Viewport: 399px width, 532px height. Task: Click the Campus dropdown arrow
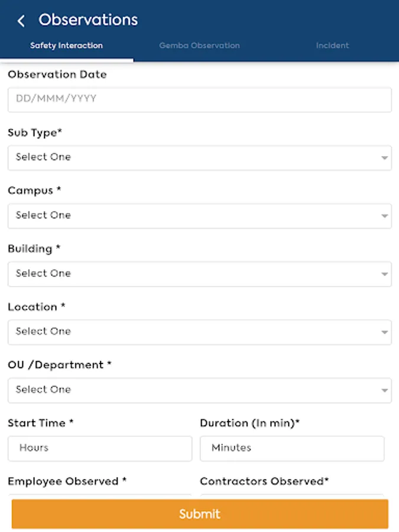tap(384, 216)
